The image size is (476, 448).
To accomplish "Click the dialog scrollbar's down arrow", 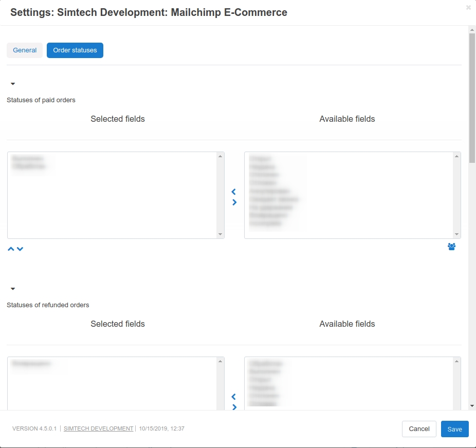I will [472, 406].
